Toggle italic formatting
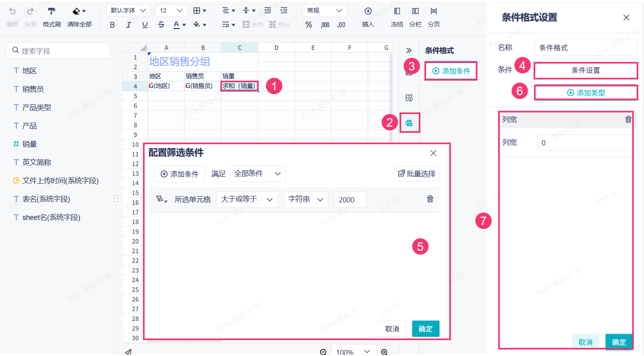Screen dimensions: 644x356 pos(129,25)
